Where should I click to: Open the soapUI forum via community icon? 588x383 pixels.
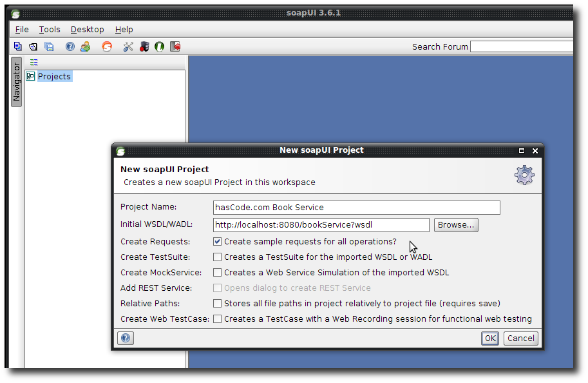(x=85, y=46)
